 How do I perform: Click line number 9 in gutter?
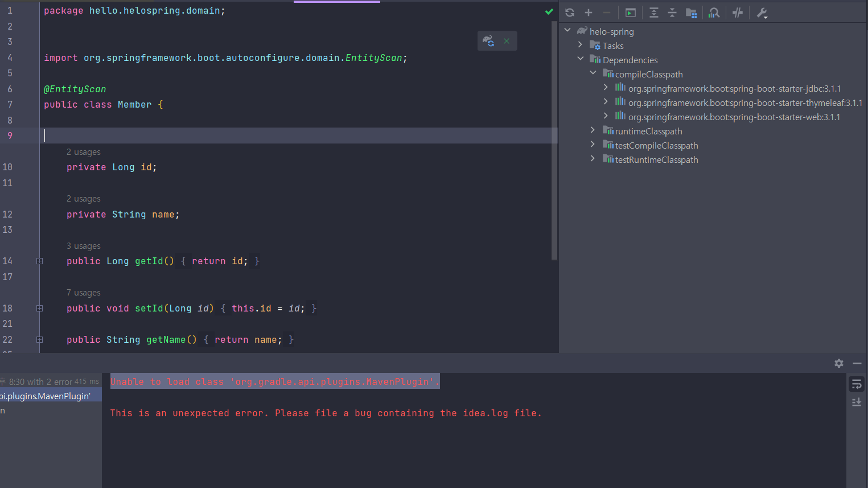click(x=10, y=136)
